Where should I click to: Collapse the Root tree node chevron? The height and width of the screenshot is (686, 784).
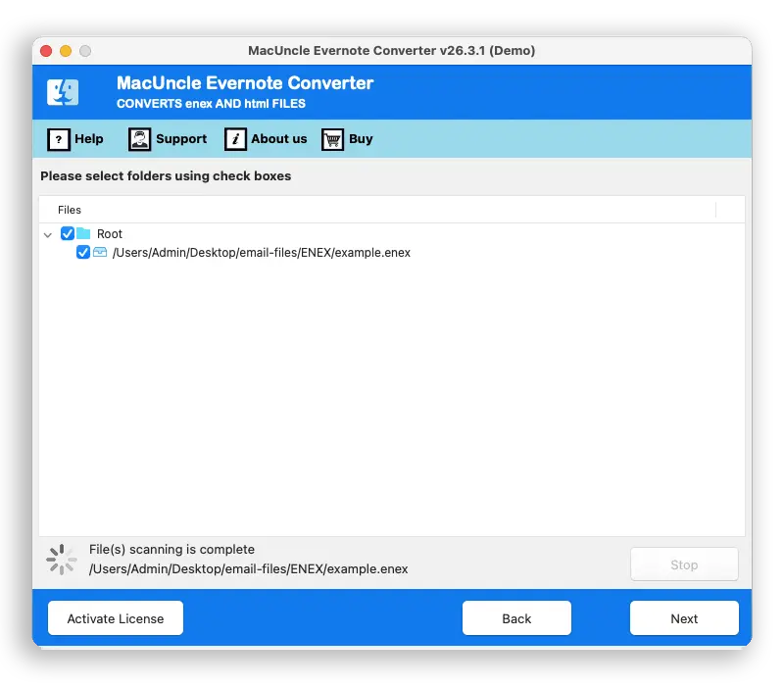(x=48, y=234)
